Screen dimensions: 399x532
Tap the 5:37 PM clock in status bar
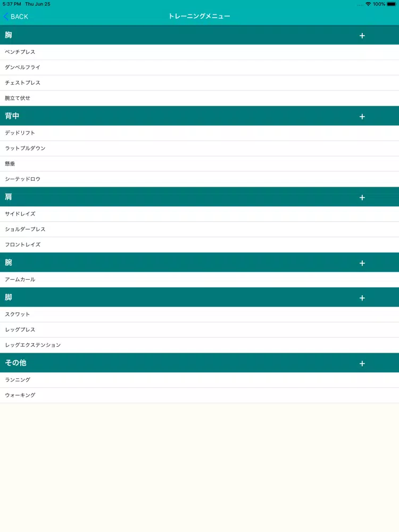coord(12,4)
